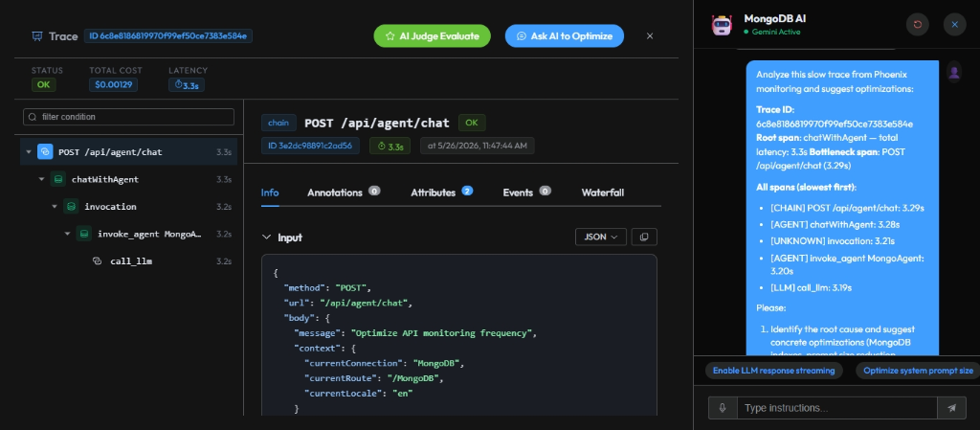Collapse the invocation tree node
The height and width of the screenshot is (430, 980).
click(55, 206)
